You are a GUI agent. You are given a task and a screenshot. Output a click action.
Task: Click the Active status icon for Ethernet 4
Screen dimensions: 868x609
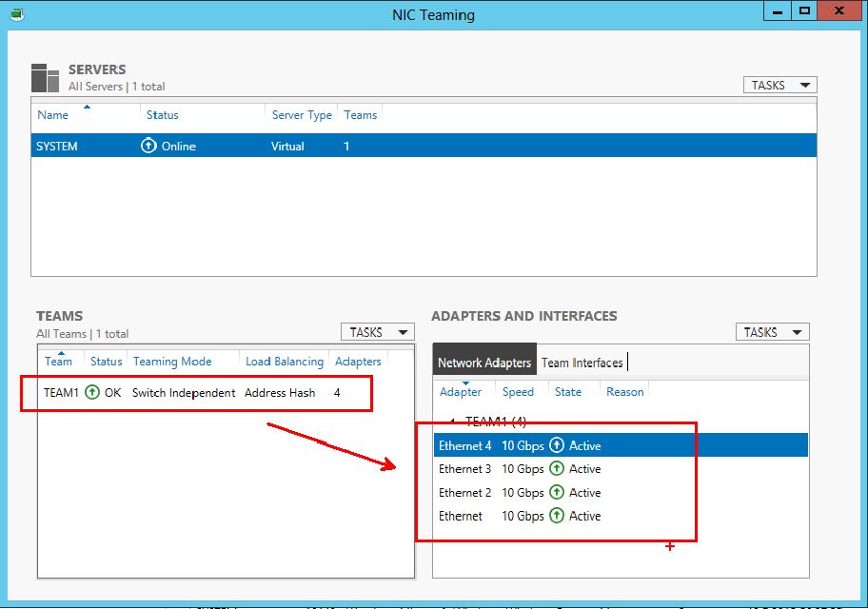pyautogui.click(x=557, y=445)
